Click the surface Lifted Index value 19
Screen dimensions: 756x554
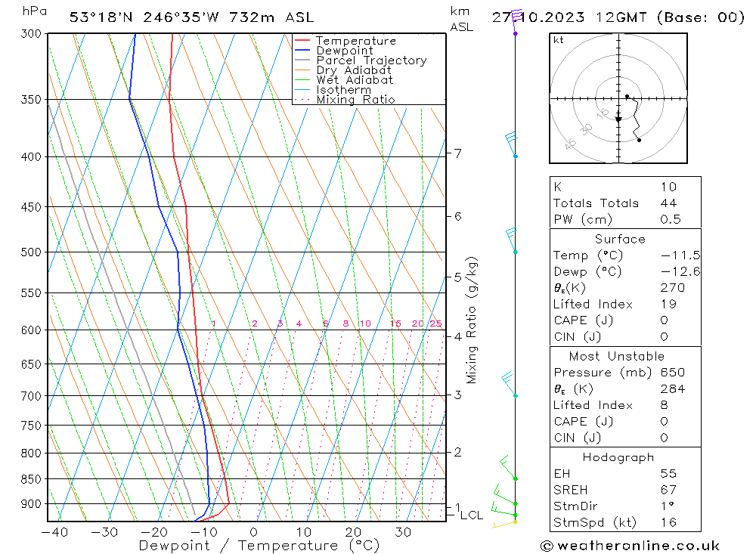click(x=669, y=305)
